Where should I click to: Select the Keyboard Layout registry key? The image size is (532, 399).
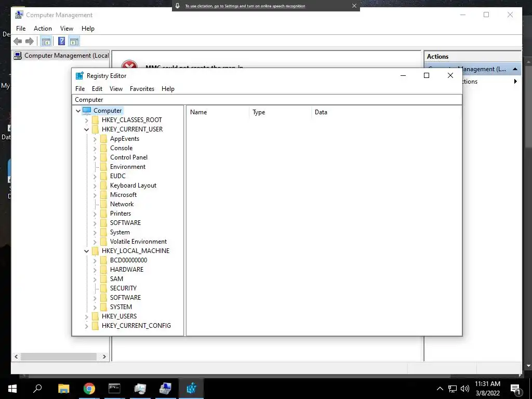tap(133, 185)
